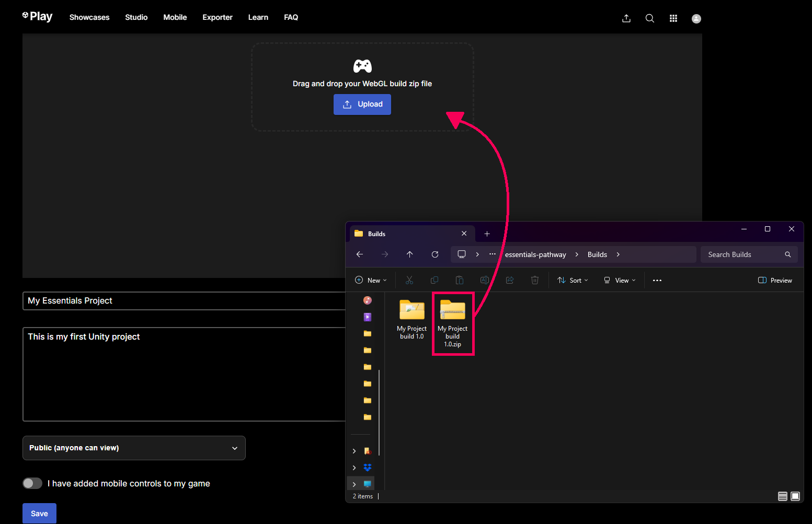Click the Save button
The width and height of the screenshot is (812, 524).
39,513
